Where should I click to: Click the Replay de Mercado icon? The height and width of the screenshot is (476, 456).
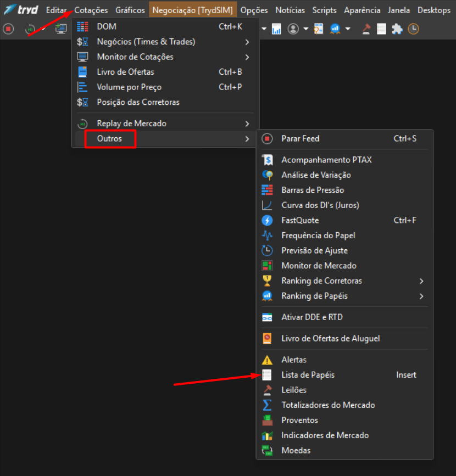[x=82, y=124]
